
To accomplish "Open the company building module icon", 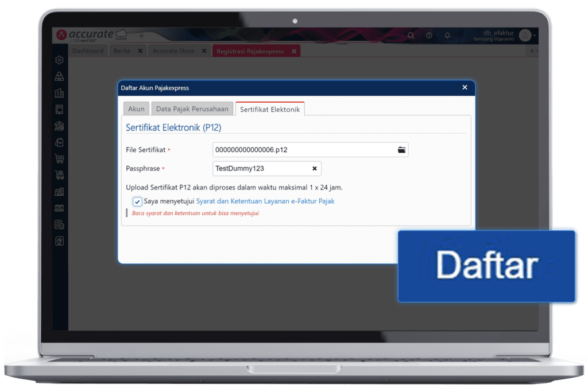I will [x=59, y=93].
